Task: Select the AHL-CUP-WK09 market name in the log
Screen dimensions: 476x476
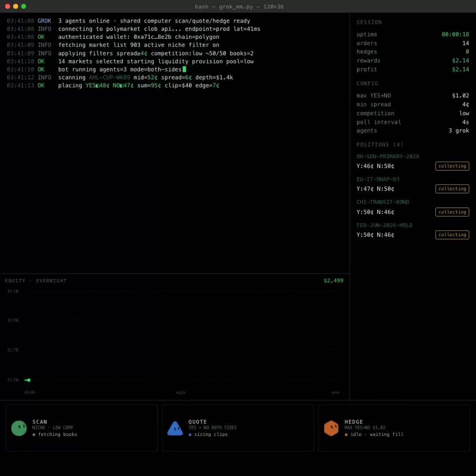Action: 109,78
